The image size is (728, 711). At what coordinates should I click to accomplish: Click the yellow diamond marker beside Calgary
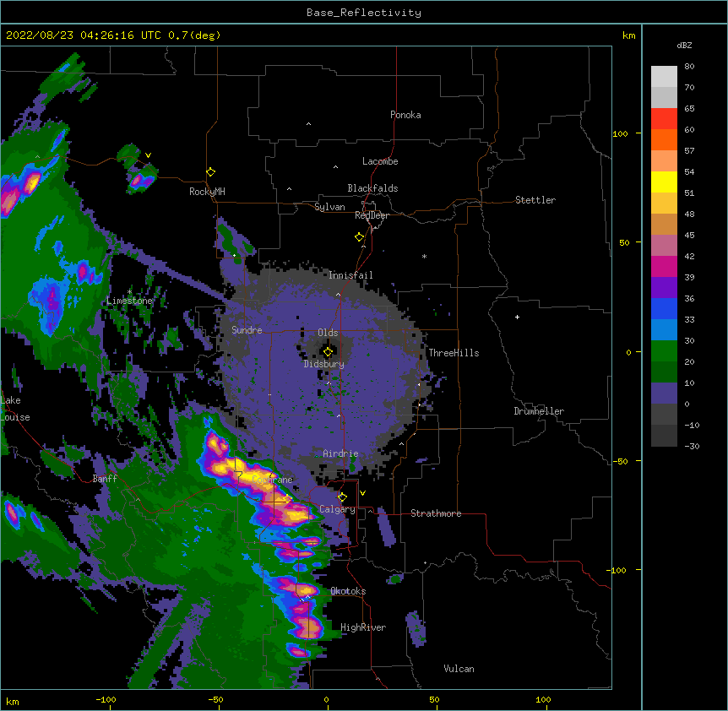coord(342,497)
